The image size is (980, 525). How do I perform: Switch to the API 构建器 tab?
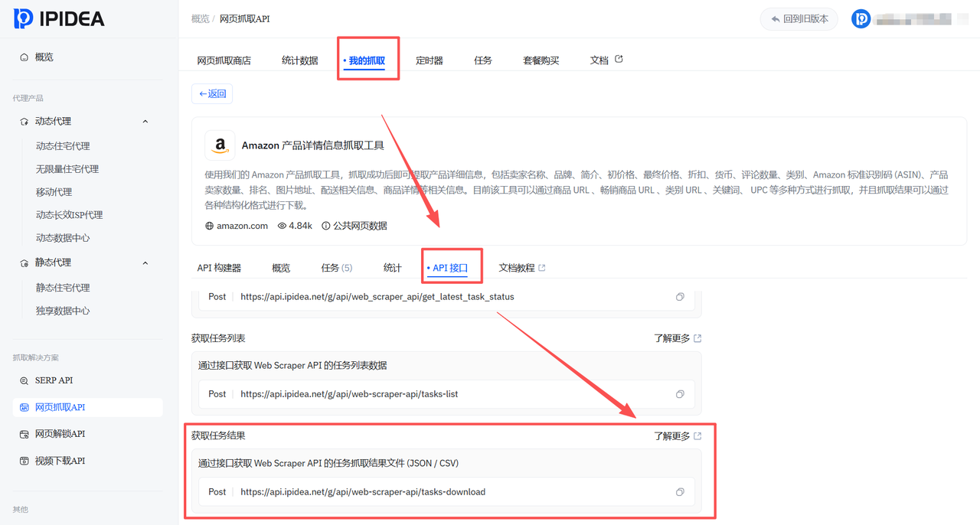coord(219,268)
